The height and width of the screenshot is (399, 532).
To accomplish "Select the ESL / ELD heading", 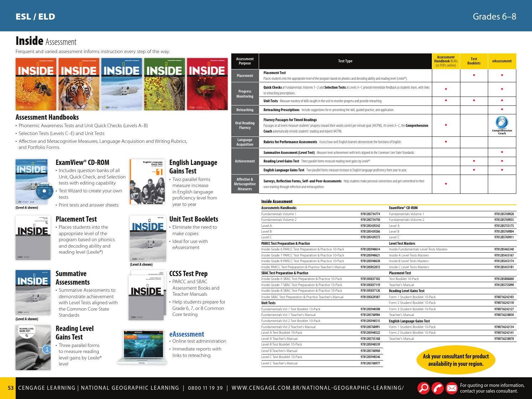I will (35, 16).
